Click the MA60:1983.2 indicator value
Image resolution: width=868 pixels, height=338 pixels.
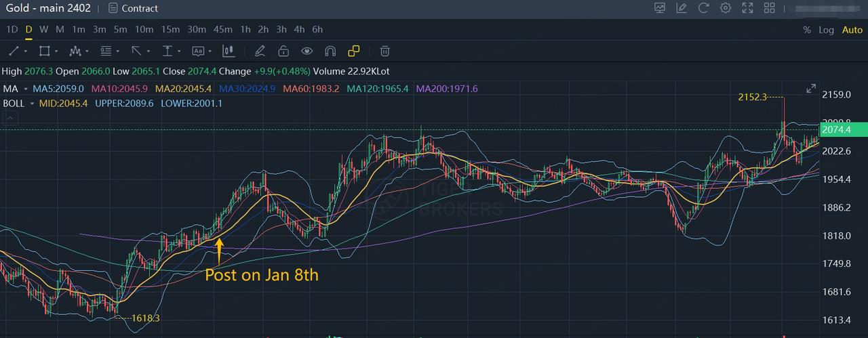(311, 89)
